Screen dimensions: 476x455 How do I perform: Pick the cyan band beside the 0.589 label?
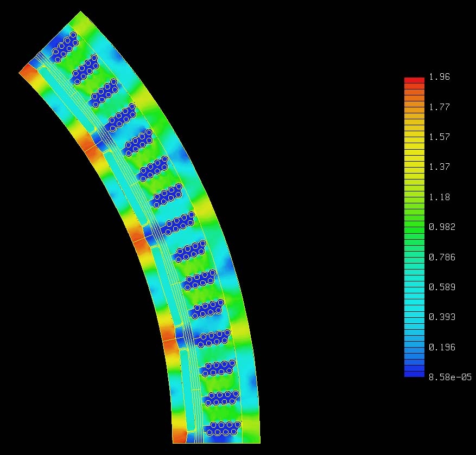(414, 287)
